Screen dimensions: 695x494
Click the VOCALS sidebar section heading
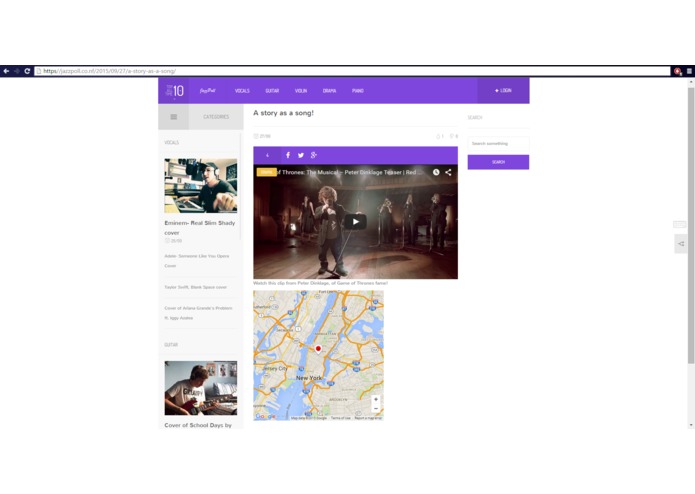[x=172, y=143]
